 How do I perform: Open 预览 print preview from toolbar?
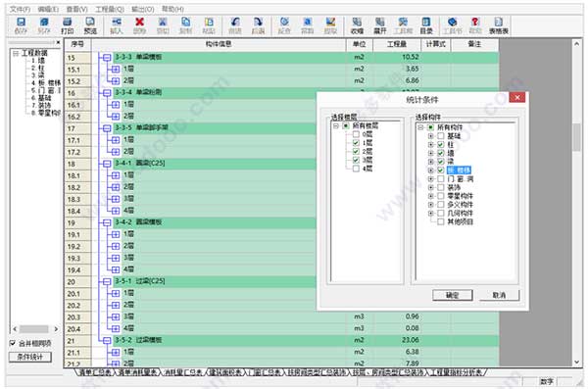(90, 25)
